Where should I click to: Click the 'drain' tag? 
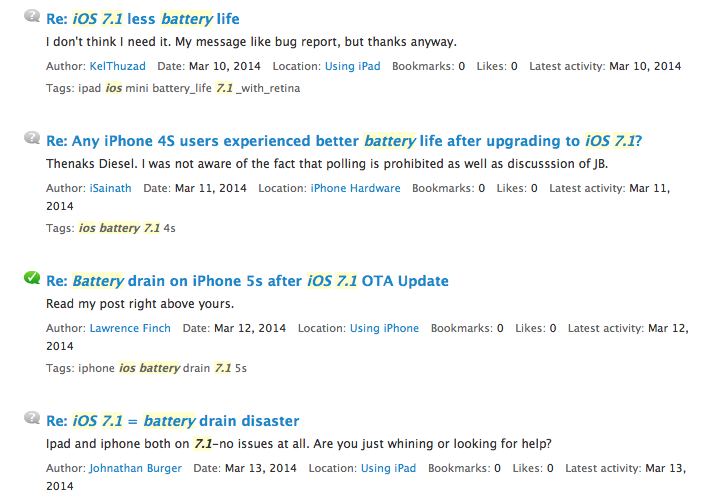click(196, 368)
